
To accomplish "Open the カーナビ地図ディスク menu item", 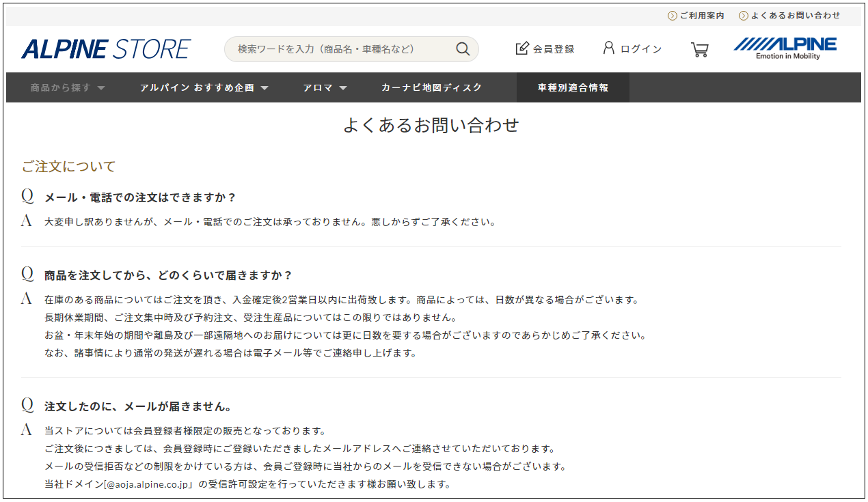I will coord(431,87).
